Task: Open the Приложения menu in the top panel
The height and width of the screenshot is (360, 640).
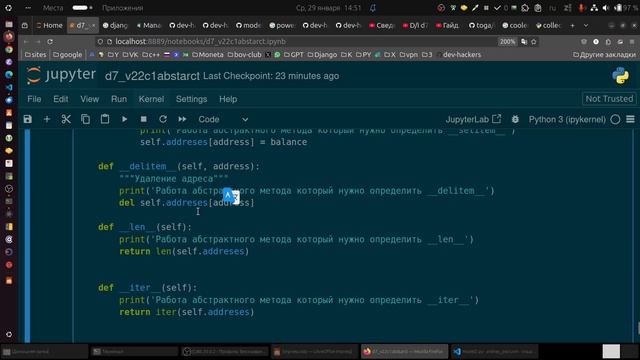Action: click(x=122, y=8)
